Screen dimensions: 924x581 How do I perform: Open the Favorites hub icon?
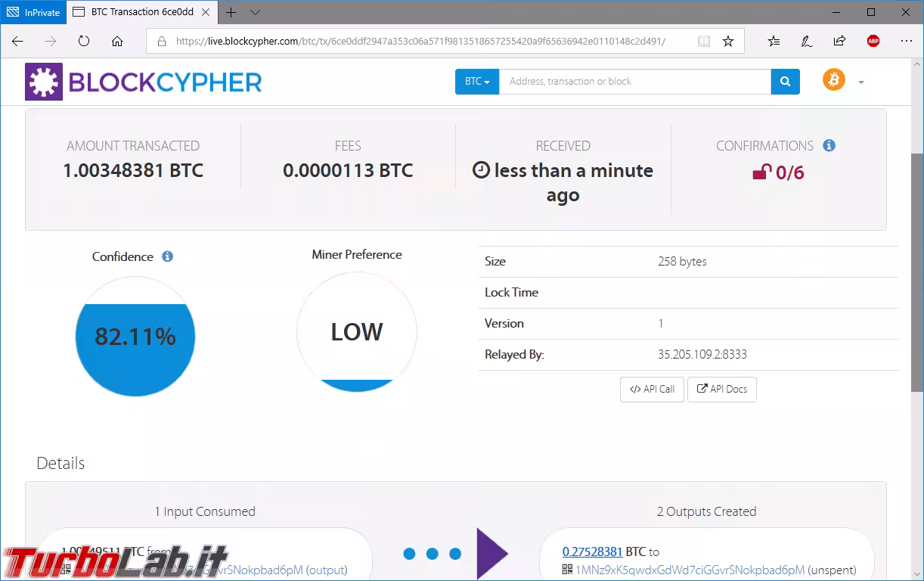coord(774,42)
